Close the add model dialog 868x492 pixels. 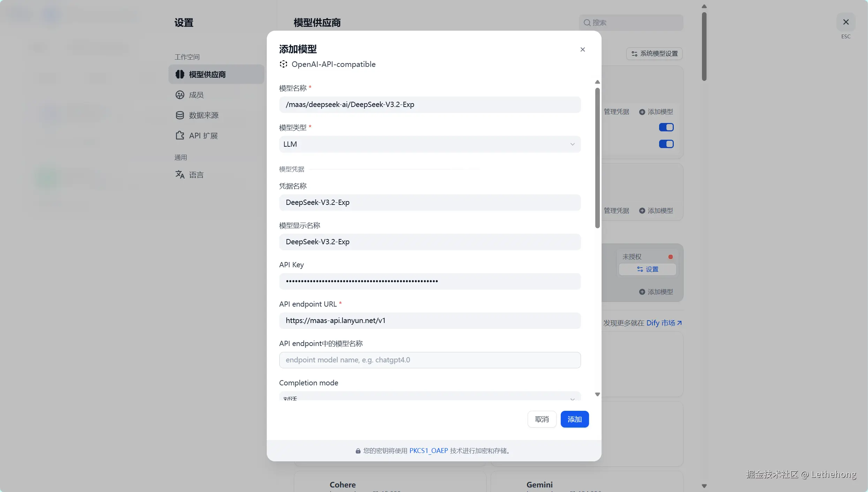point(582,49)
